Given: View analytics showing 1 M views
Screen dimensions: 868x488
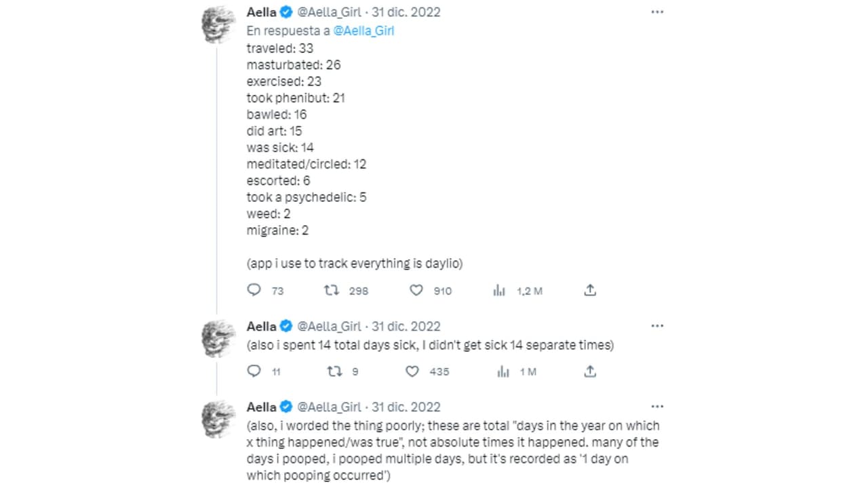Looking at the screenshot, I should click(503, 371).
